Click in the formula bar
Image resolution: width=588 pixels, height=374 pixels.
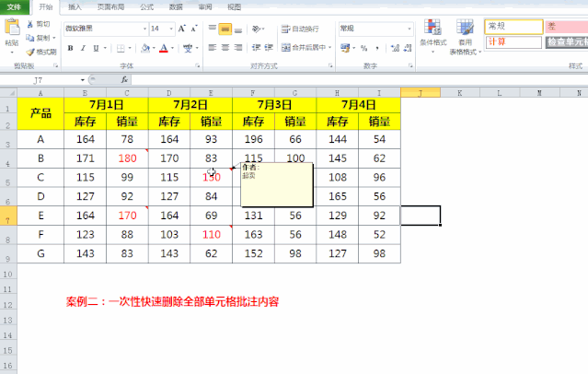tap(359, 79)
